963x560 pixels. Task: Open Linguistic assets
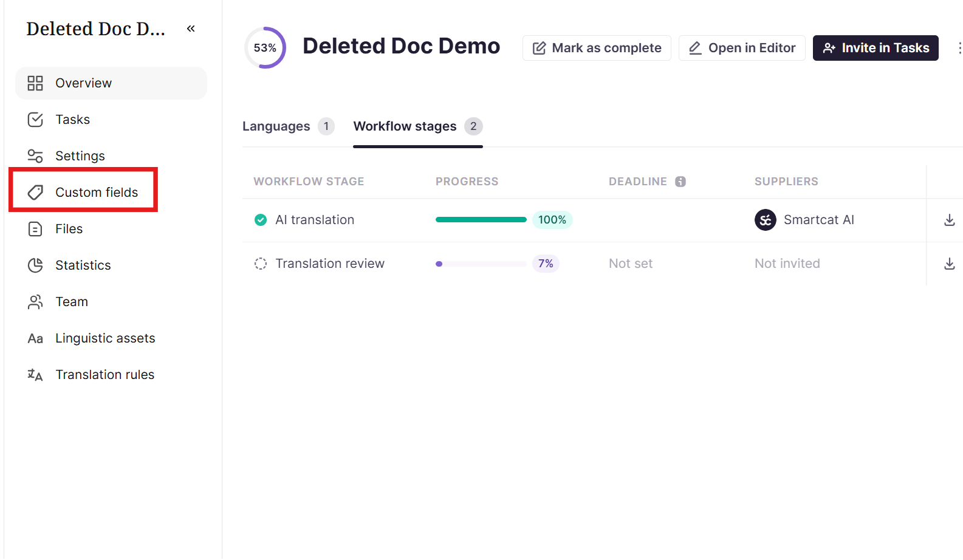click(x=111, y=338)
